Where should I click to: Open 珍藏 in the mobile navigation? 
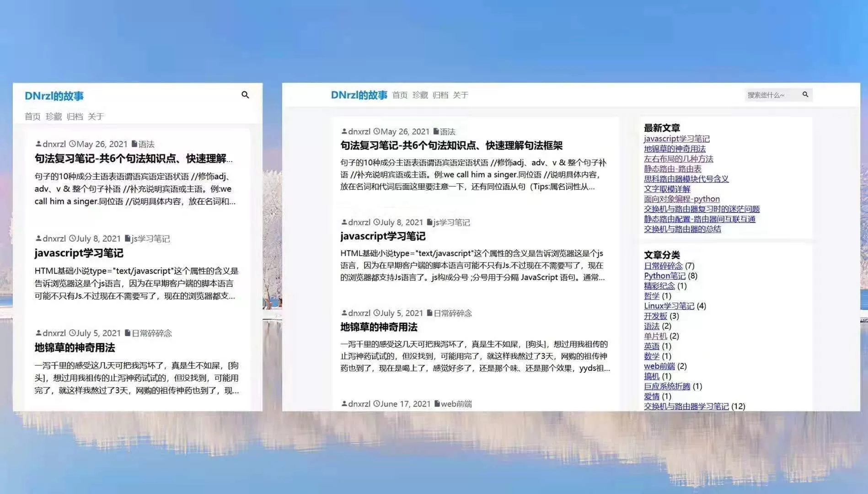click(54, 117)
